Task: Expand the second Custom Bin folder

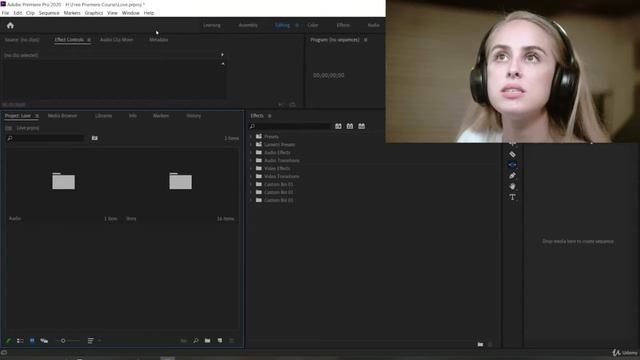Action: click(x=251, y=192)
